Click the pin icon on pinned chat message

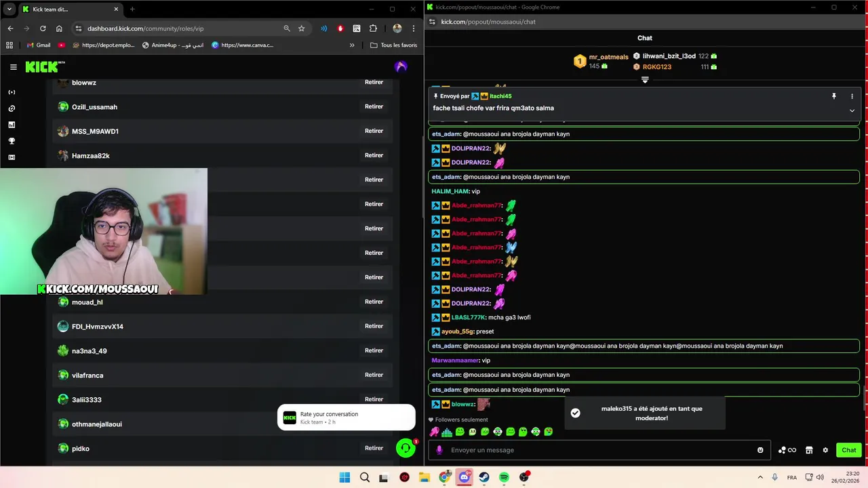pyautogui.click(x=834, y=96)
